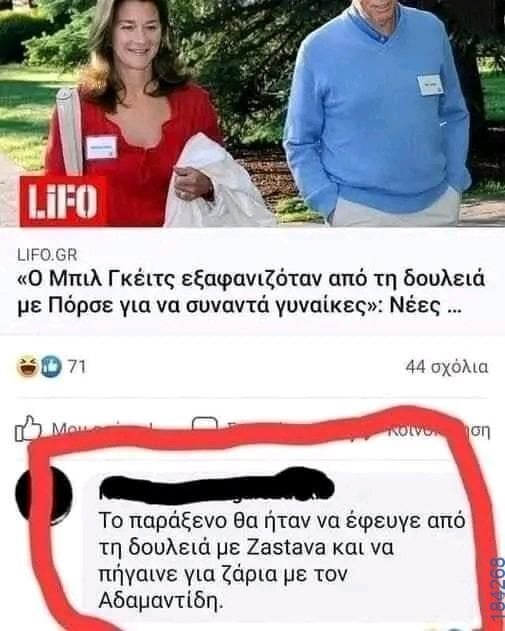Tap the Κοινοποίηση share button
The height and width of the screenshot is (631, 505).
pos(439,430)
